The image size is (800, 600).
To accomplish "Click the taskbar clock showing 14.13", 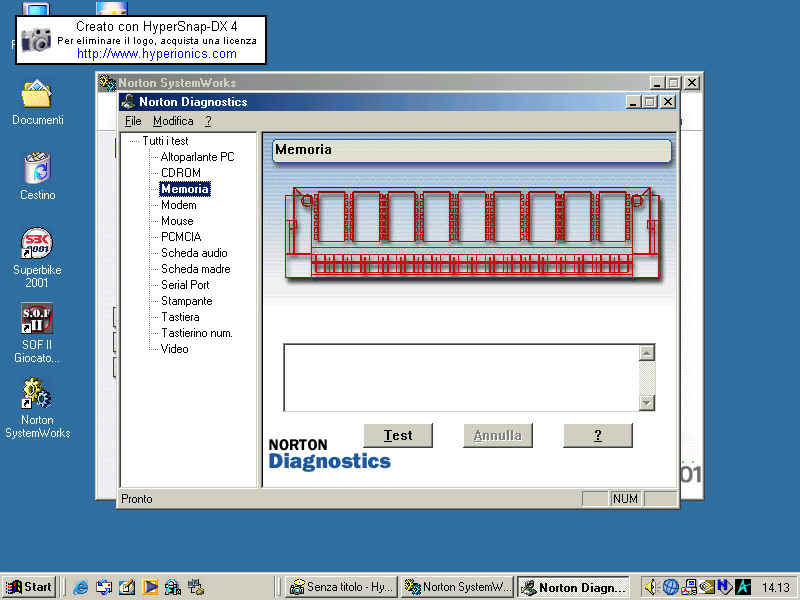I will (776, 588).
